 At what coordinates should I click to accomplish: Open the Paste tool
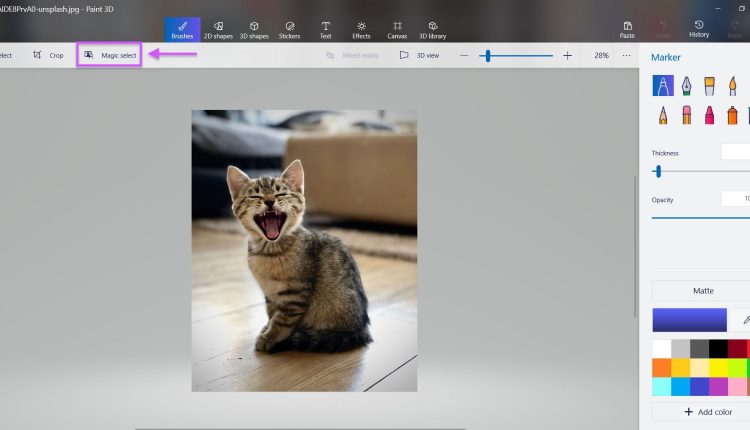coord(627,29)
